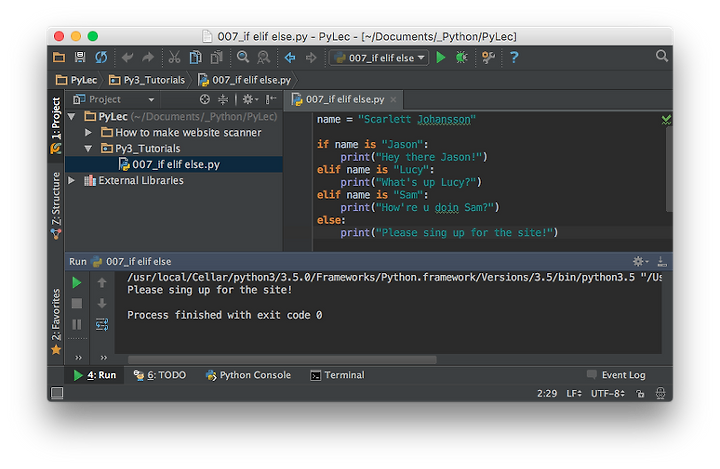Open Search Everywhere magnifier at top right
Image resolution: width=720 pixels, height=469 pixels.
(662, 56)
